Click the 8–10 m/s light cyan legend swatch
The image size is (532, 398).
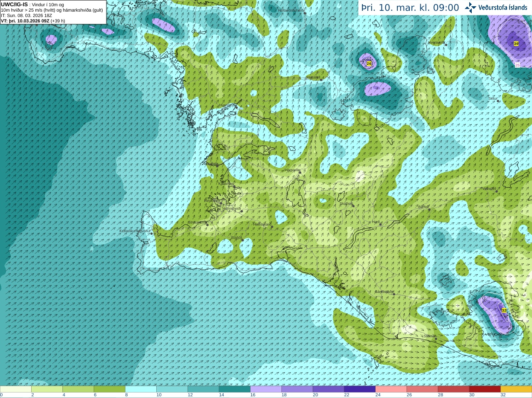[140, 389]
